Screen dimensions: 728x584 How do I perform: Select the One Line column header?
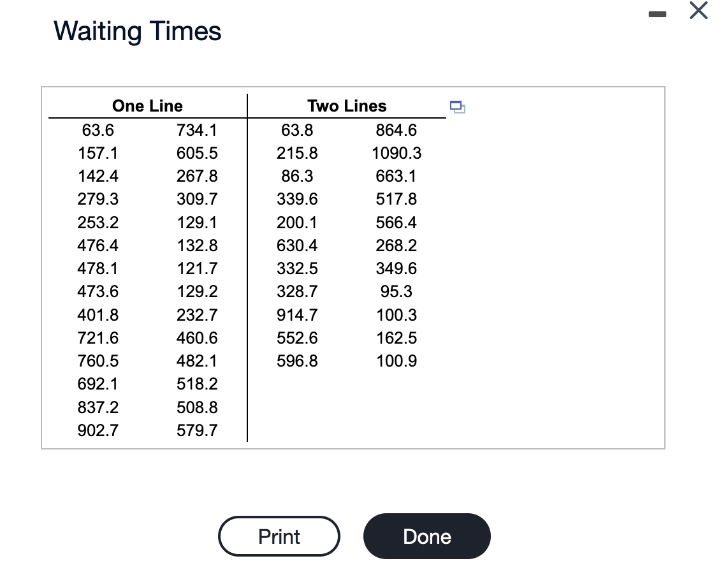tap(148, 106)
